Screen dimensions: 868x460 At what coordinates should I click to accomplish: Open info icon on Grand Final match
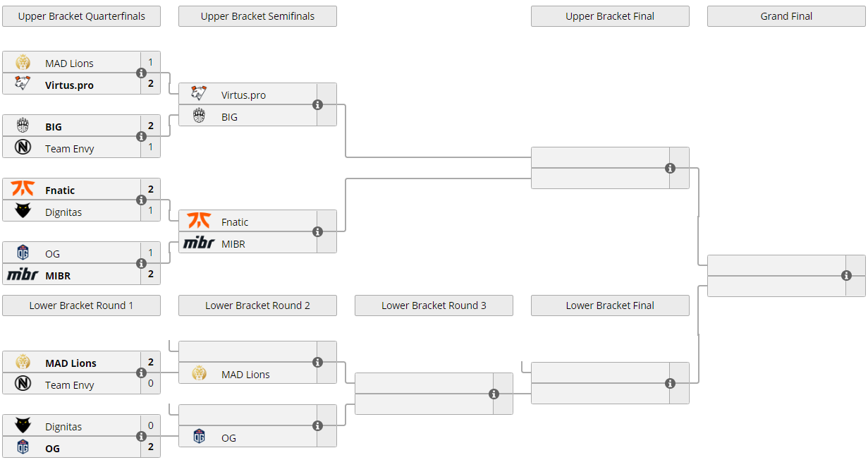(846, 276)
